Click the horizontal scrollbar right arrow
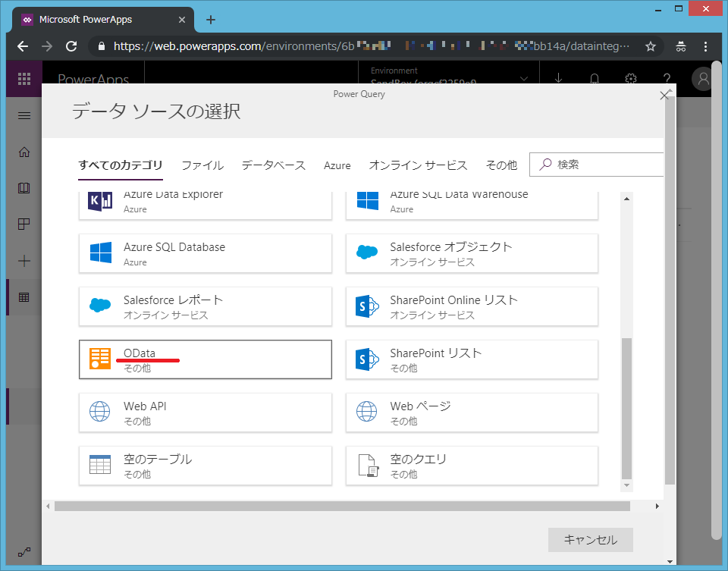 (657, 506)
